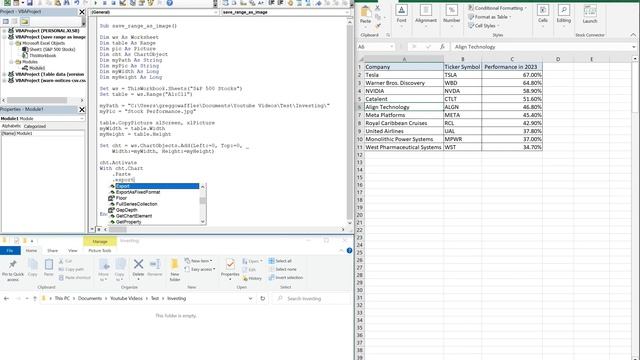Click the up arrow in File Explorer navigation
The width and height of the screenshot is (640, 360).
[x=35, y=298]
